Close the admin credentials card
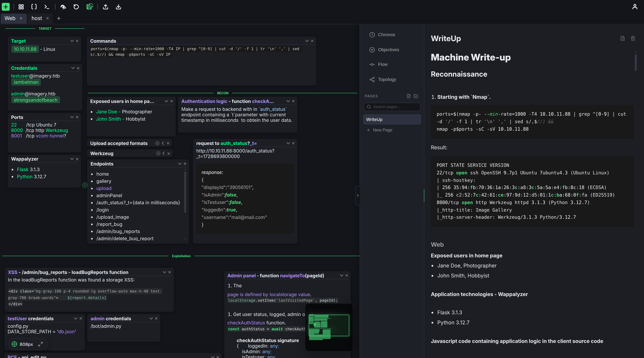Viewport: 644px width, 358px height. [156, 319]
